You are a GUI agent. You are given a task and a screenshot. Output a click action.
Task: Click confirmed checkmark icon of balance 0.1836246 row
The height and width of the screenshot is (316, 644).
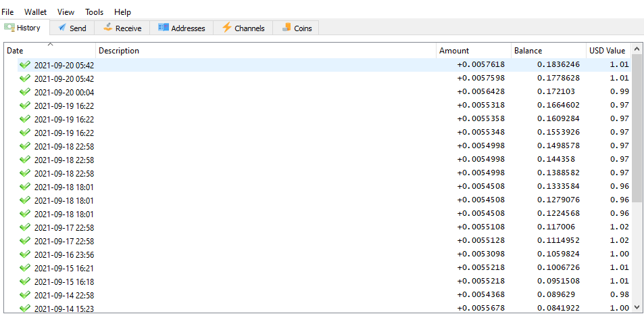(25, 64)
